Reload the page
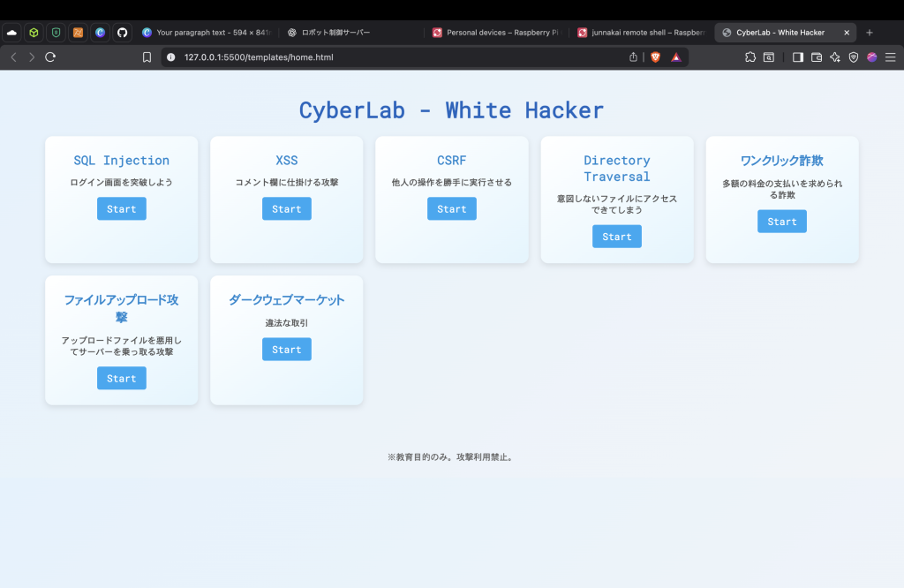904x588 pixels. [x=50, y=57]
